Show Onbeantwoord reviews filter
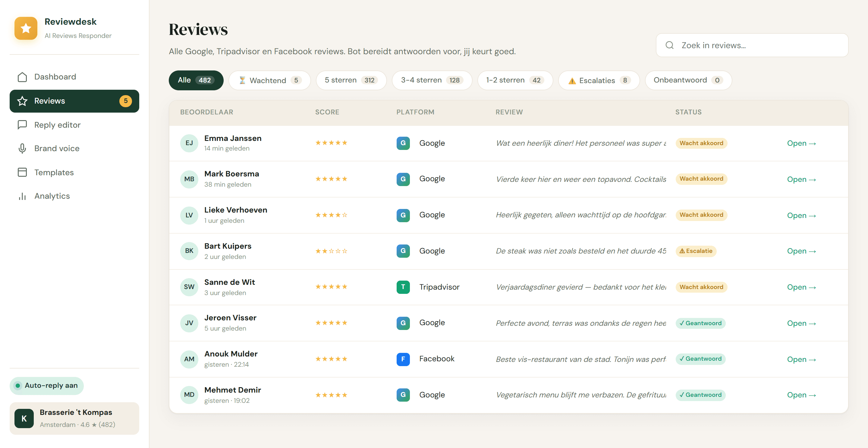868x448 pixels. tap(688, 80)
